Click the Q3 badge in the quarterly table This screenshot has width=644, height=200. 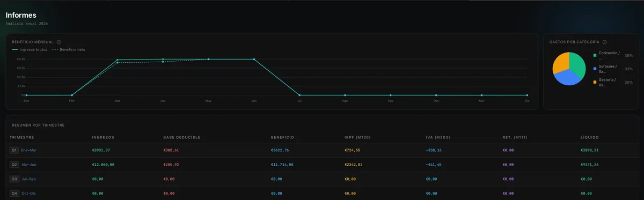point(14,179)
